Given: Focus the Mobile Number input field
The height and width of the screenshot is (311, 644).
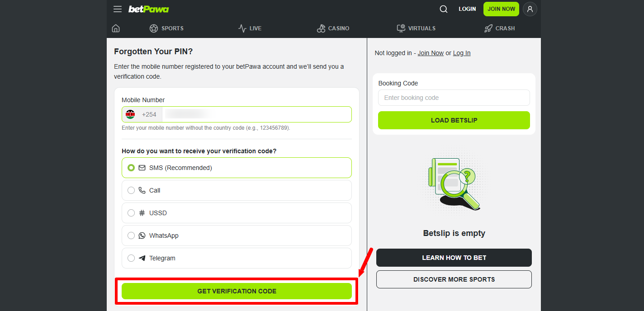Looking at the screenshot, I should pyautogui.click(x=256, y=114).
